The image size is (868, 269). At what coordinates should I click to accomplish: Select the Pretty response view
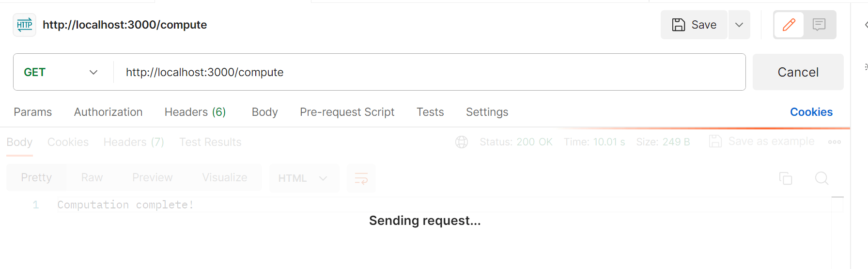[x=36, y=177]
